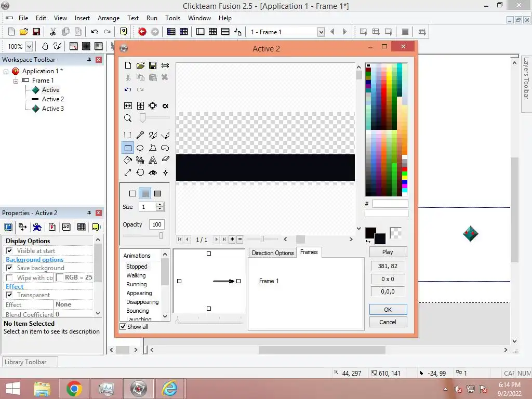
Task: Import an image using the open folder icon
Action: [140, 65]
